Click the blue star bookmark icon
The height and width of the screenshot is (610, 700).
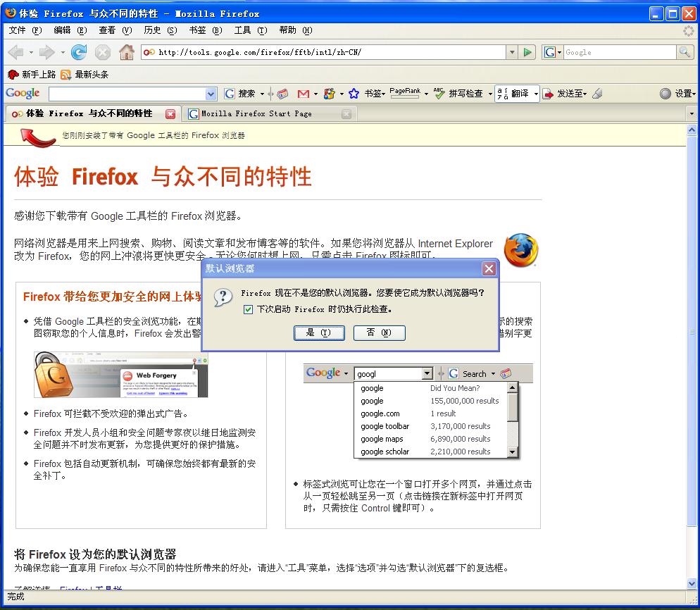[x=354, y=94]
